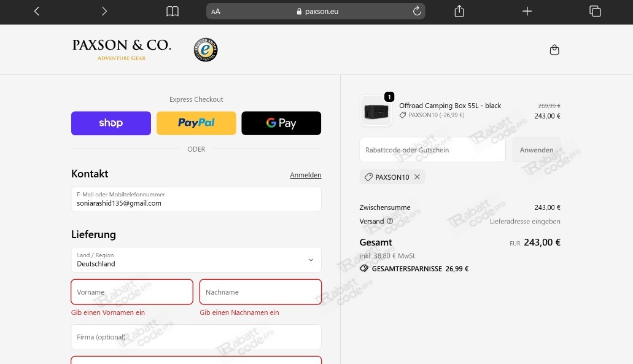Show all open tabs overview
This screenshot has height=364, width=633.
[595, 11]
